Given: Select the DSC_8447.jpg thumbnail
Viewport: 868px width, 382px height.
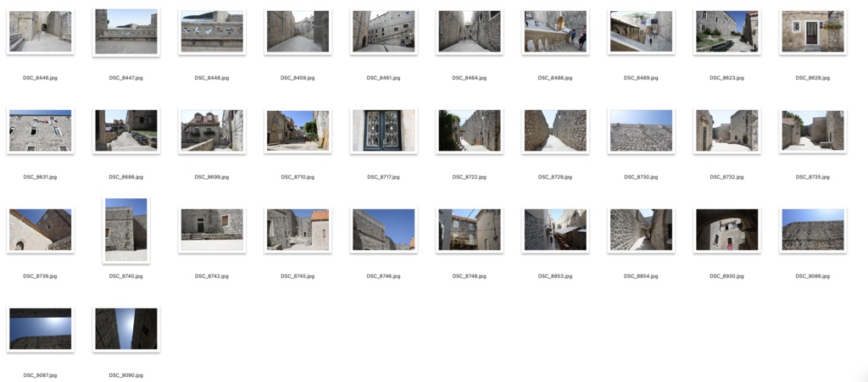Looking at the screenshot, I should [x=125, y=31].
